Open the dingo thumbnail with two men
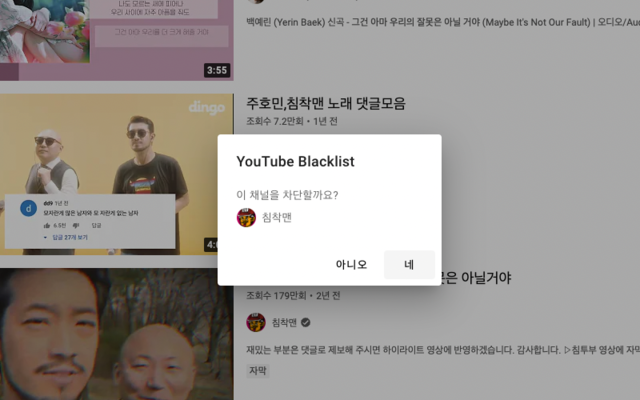The height and width of the screenshot is (400, 640). pyautogui.click(x=116, y=175)
